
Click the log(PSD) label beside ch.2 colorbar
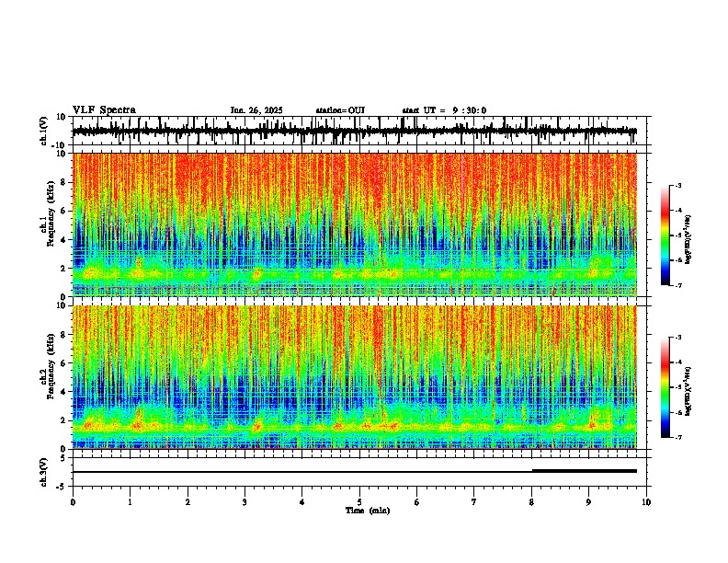click(688, 391)
